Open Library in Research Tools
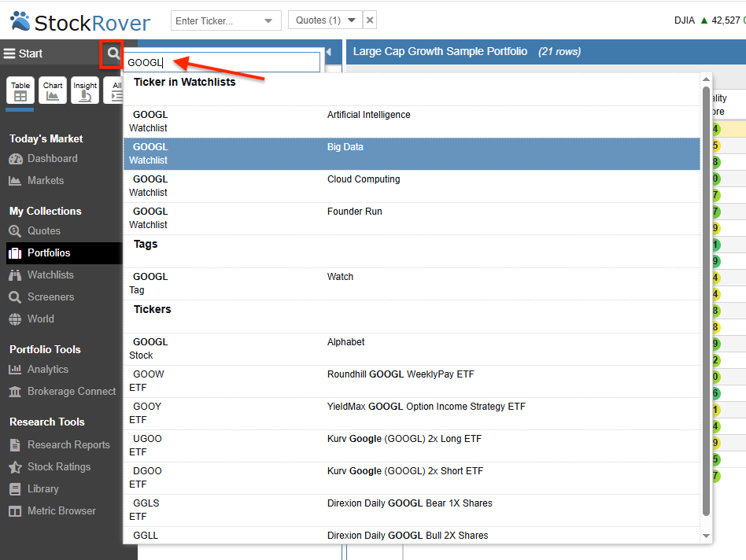746x560 pixels. point(34,488)
